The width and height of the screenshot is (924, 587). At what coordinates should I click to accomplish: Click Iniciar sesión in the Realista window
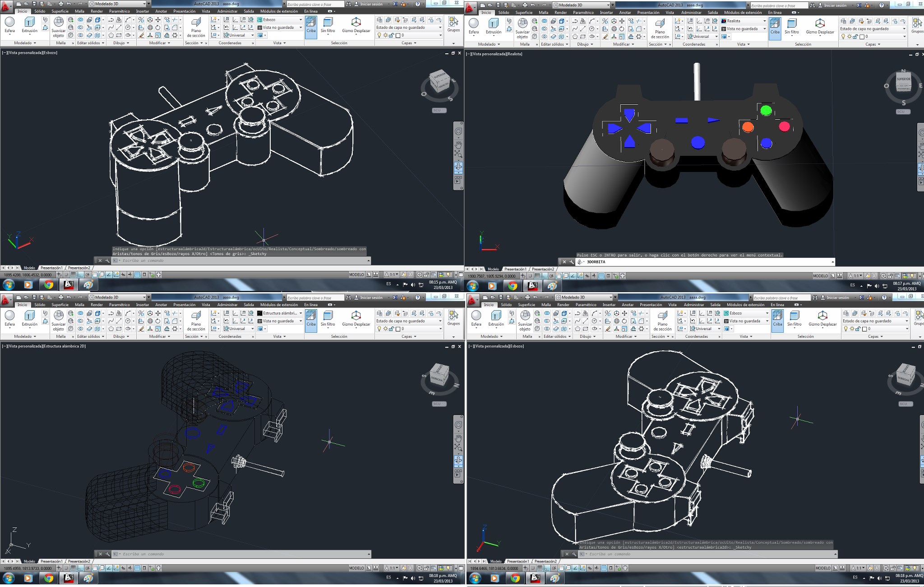click(835, 5)
